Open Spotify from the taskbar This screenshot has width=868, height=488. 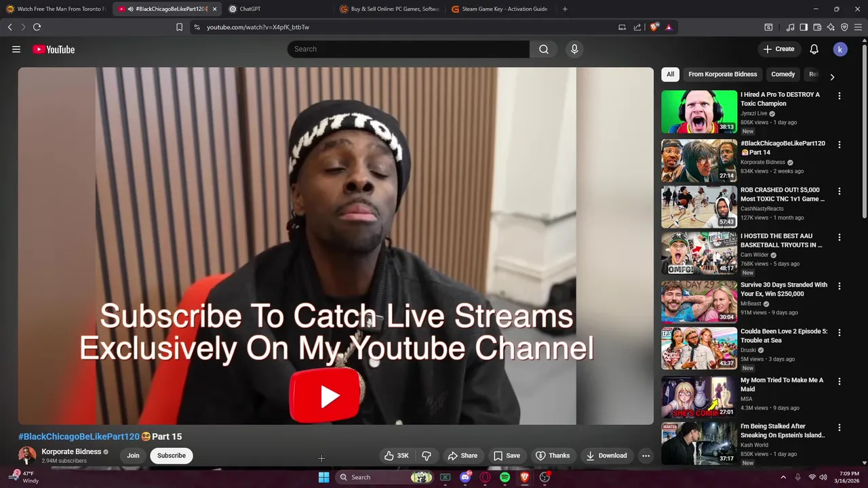coord(505,477)
